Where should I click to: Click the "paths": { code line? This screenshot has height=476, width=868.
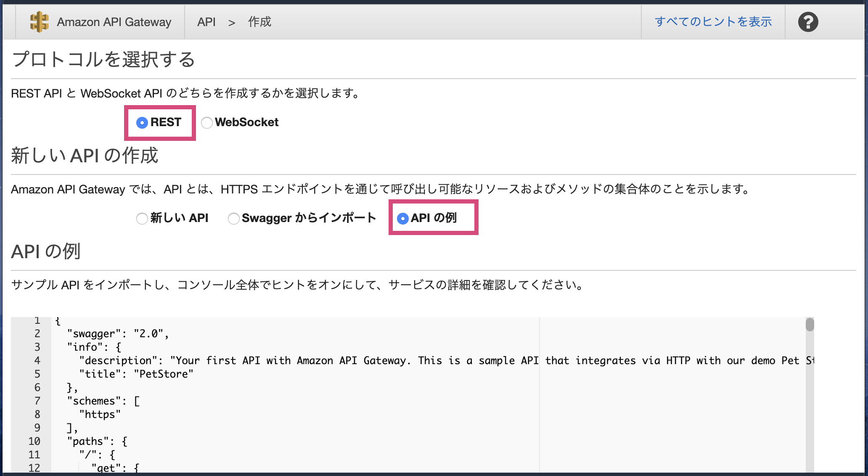pos(97,441)
